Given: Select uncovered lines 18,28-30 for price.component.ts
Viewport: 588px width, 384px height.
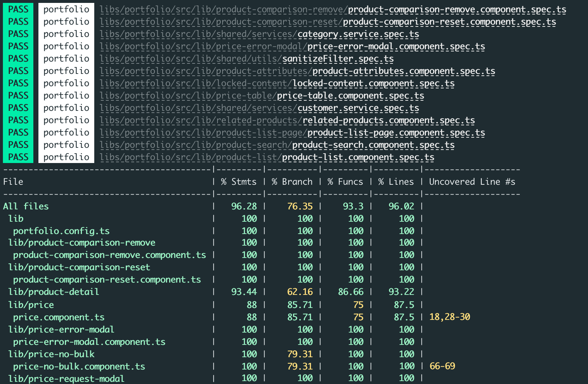Looking at the screenshot, I should pos(450,317).
